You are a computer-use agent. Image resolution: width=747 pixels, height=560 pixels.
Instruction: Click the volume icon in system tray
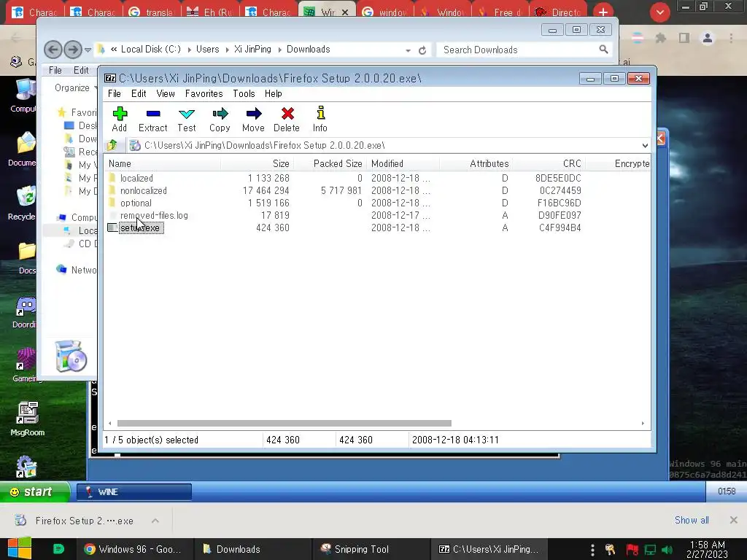(x=667, y=550)
